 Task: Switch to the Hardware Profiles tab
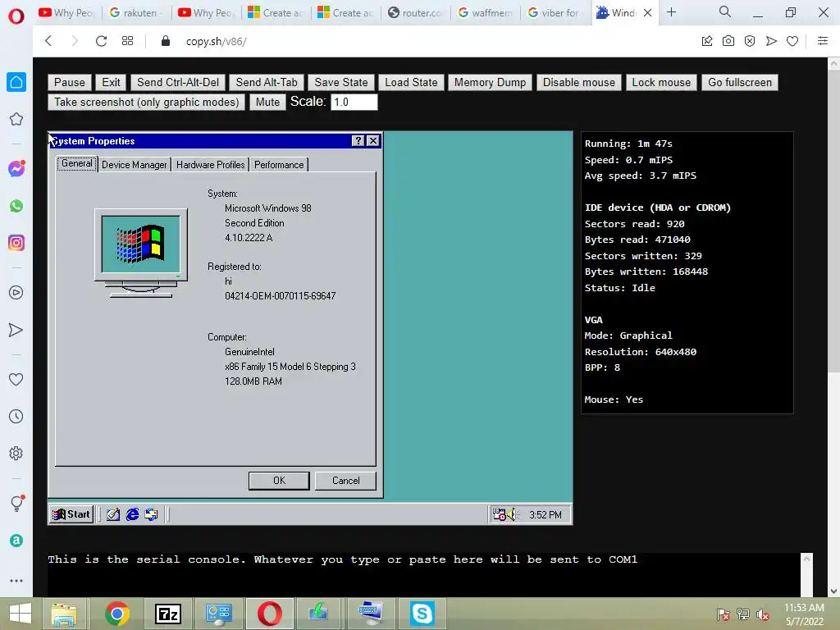(x=211, y=164)
